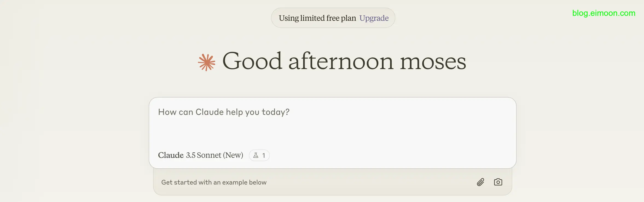This screenshot has height=202, width=644.
Task: Select '3.5 Sonnet (New)' model name text
Action: pos(214,155)
